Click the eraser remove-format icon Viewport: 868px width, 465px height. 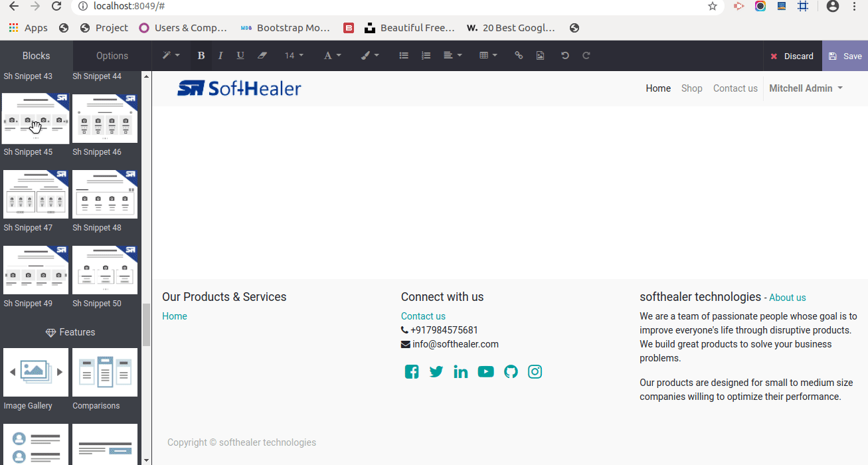click(262, 56)
